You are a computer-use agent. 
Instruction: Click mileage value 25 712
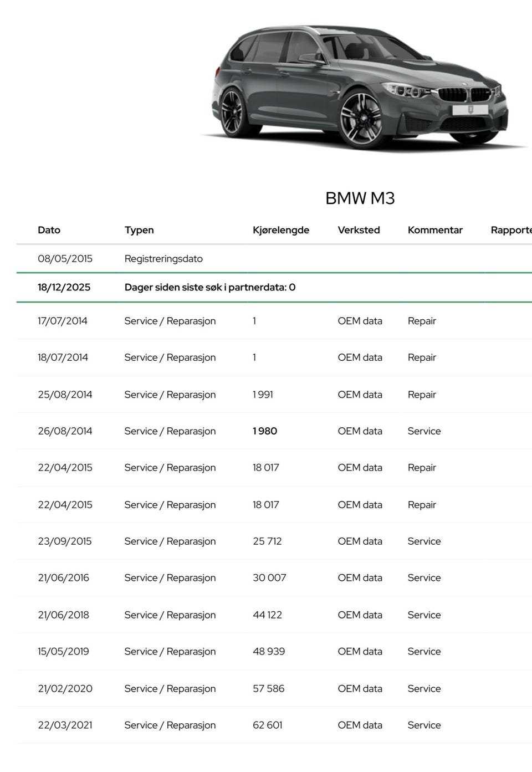pyautogui.click(x=267, y=541)
